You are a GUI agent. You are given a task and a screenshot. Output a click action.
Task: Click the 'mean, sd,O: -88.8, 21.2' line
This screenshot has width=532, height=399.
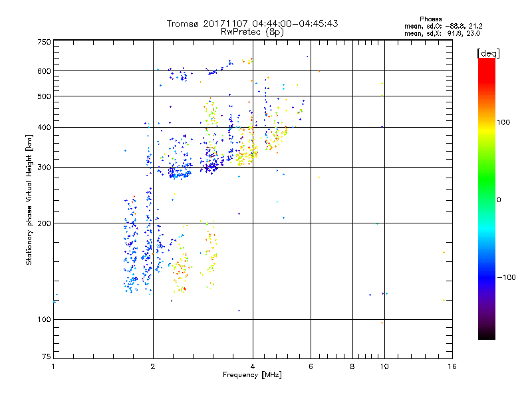pos(443,26)
